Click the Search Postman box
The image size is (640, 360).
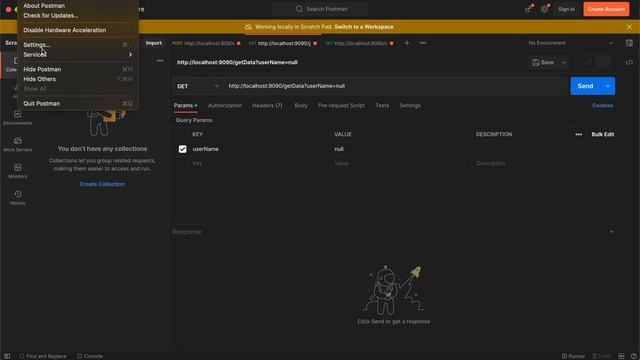(320, 9)
